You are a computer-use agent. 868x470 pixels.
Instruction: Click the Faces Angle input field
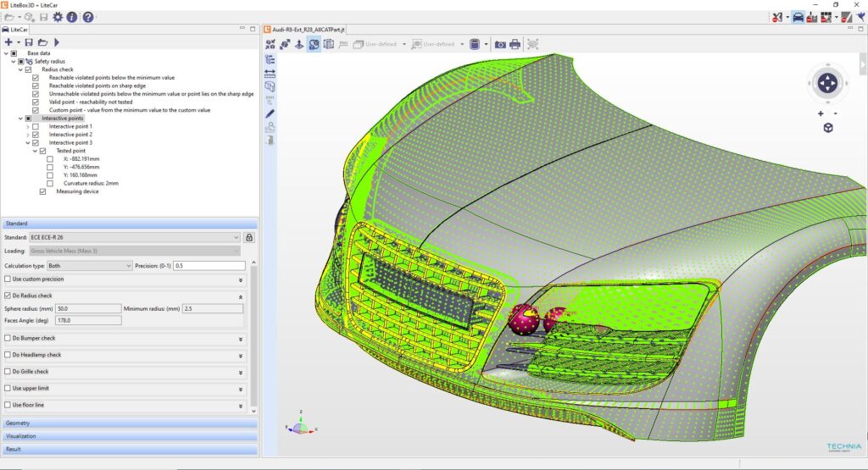[x=88, y=321]
